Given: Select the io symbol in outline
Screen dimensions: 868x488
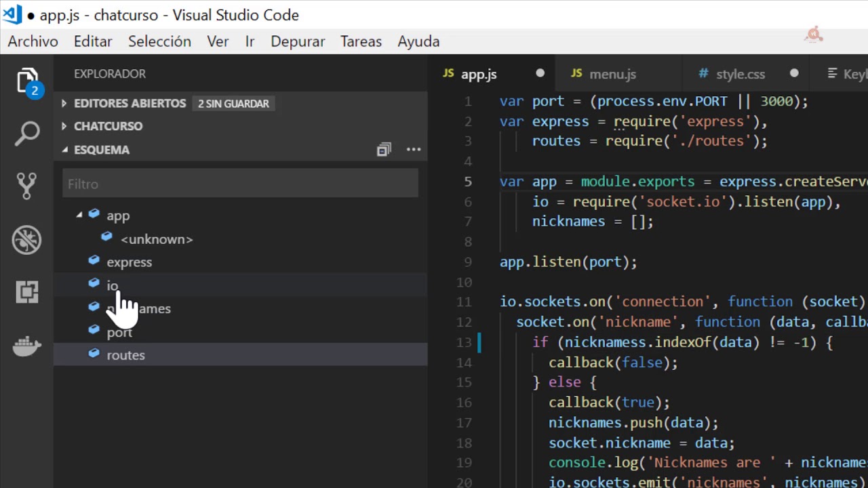Looking at the screenshot, I should (x=240, y=285).
